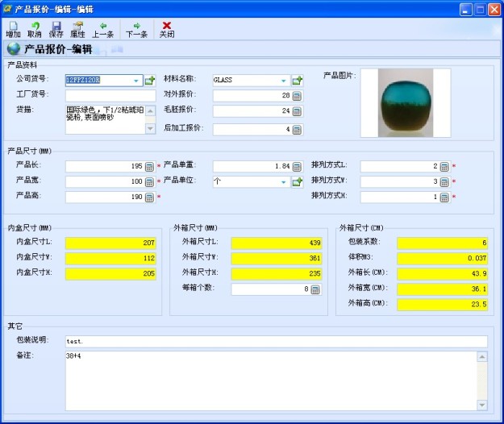The image size is (504, 424).
Task: Click the 外箱宽(CM) field showing 36.1
Action: tap(442, 289)
